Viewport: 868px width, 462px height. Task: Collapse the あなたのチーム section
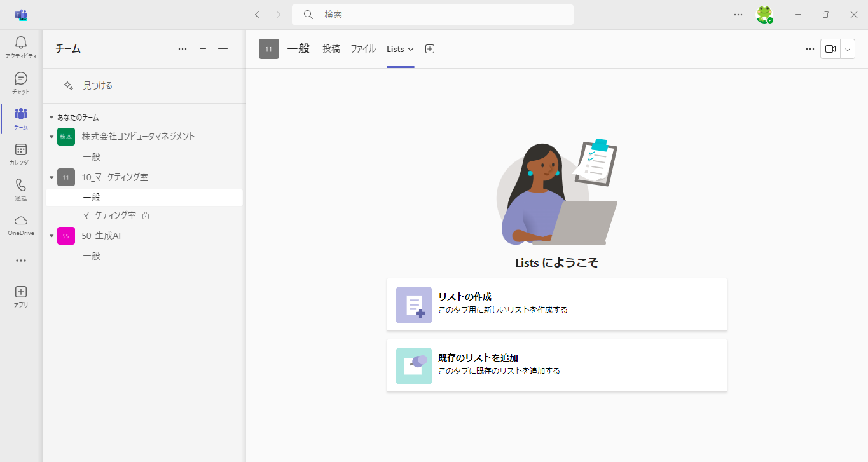pyautogui.click(x=52, y=118)
